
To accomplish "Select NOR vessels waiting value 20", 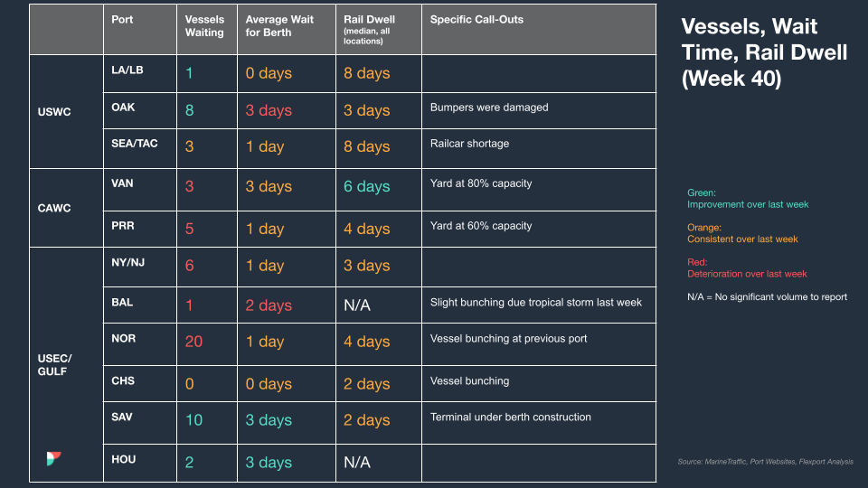I will point(193,342).
